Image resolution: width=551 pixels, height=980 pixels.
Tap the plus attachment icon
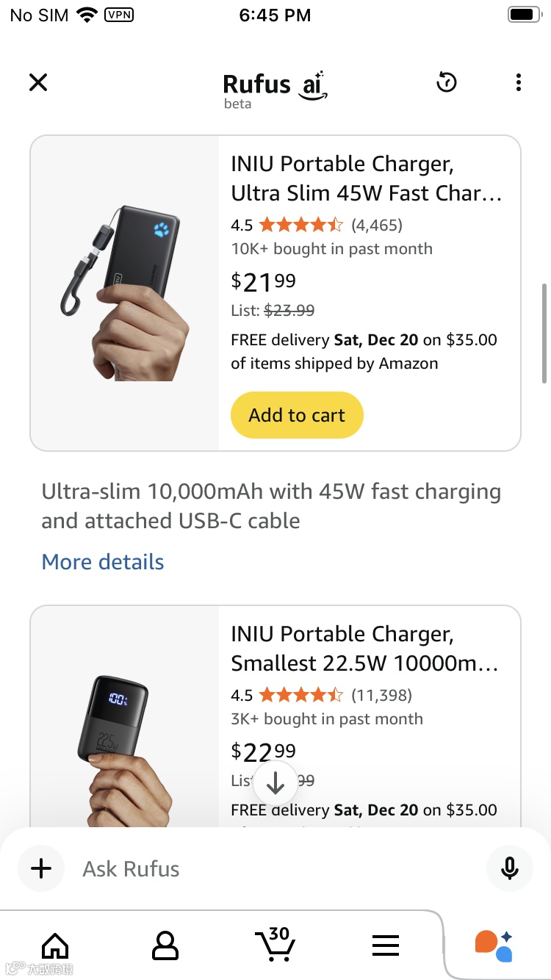[x=41, y=868]
